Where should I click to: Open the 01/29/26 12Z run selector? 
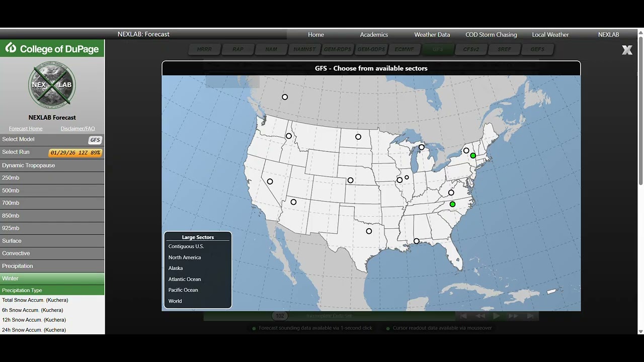click(x=75, y=152)
